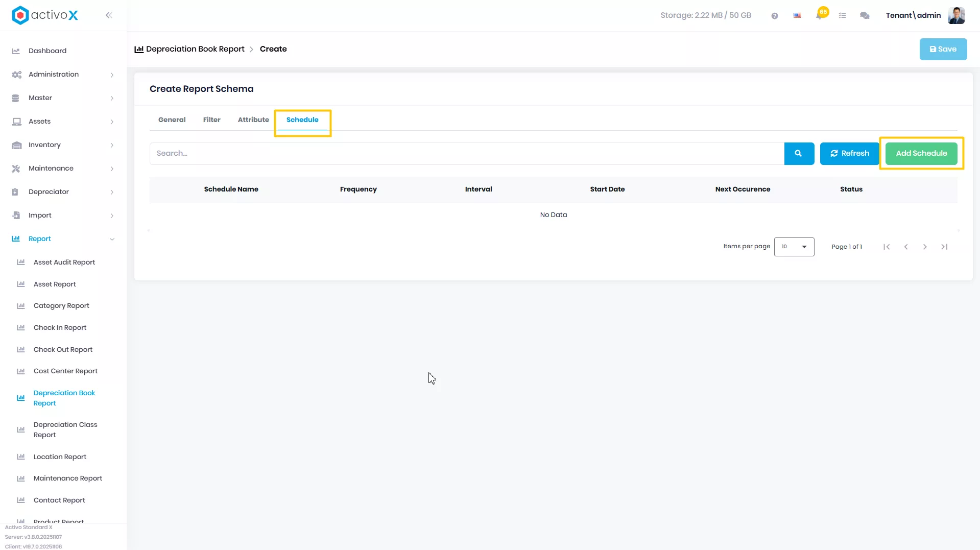The image size is (980, 550).
Task: Open Dashboard from the sidebar
Action: [47, 51]
